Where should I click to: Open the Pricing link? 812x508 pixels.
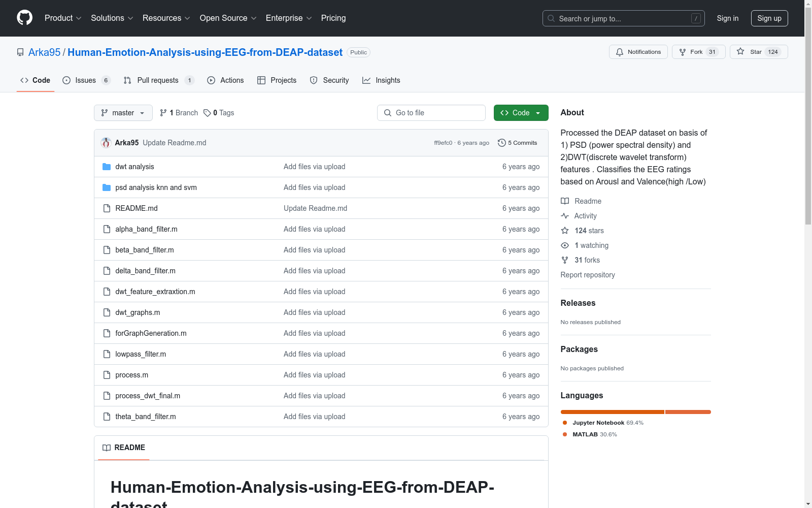point(333,18)
